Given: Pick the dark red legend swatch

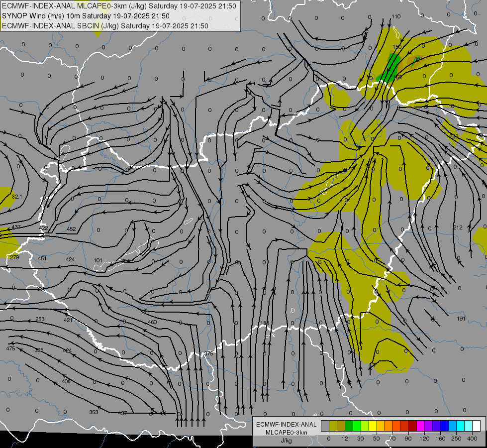Looking at the screenshot, I should click(x=413, y=426).
